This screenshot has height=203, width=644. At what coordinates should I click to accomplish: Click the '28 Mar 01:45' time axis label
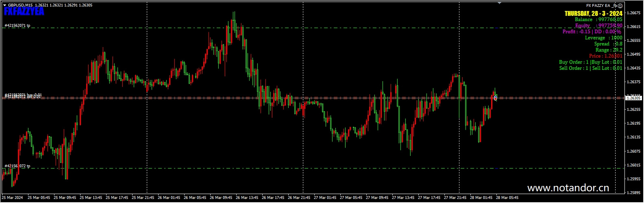coord(481,198)
